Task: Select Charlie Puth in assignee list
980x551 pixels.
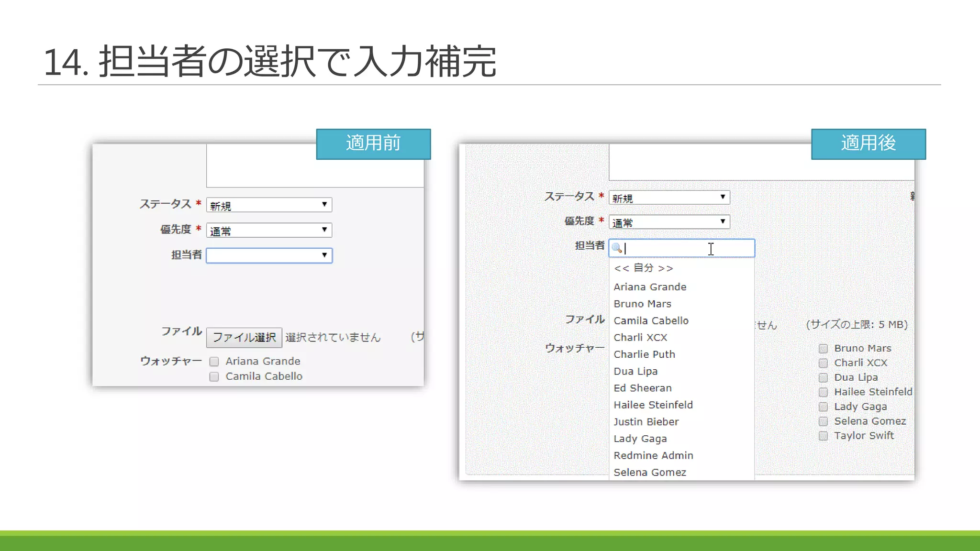Action: [681, 354]
